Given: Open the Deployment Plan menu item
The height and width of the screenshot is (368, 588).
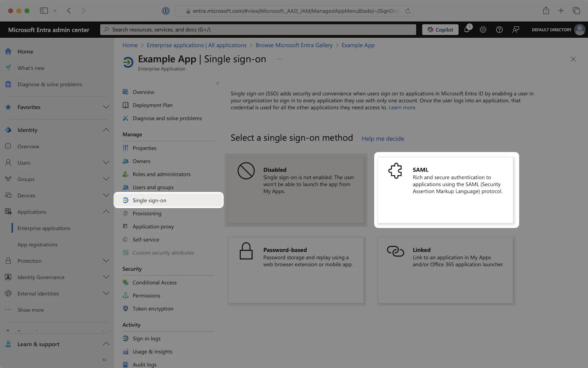Looking at the screenshot, I should [152, 105].
